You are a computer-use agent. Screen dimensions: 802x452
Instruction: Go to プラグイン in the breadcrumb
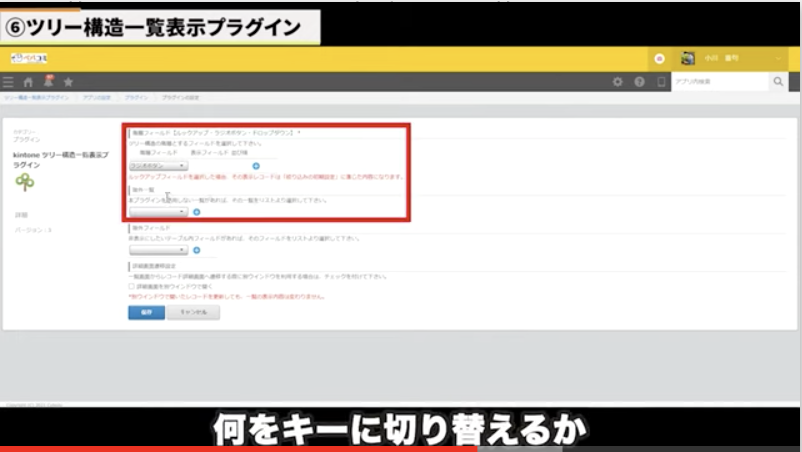136,98
